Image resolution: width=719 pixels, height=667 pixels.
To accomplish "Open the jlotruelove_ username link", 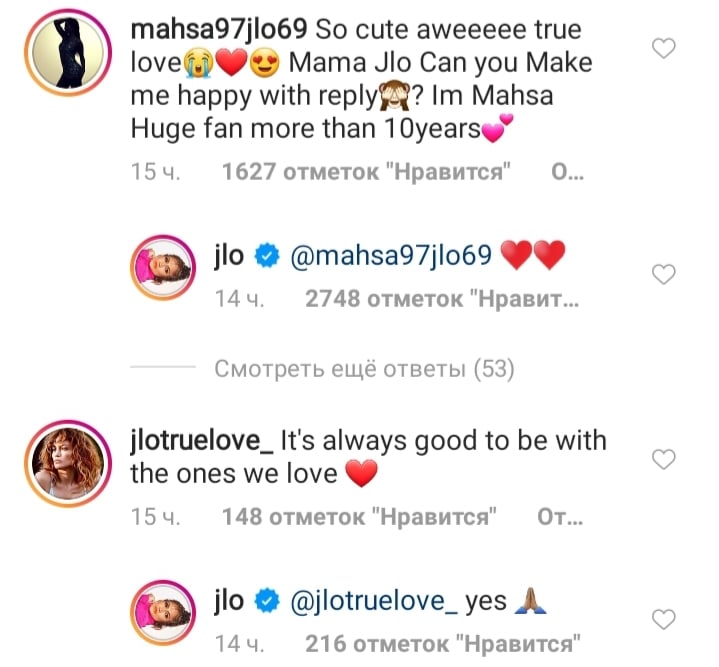I will pyautogui.click(x=201, y=439).
